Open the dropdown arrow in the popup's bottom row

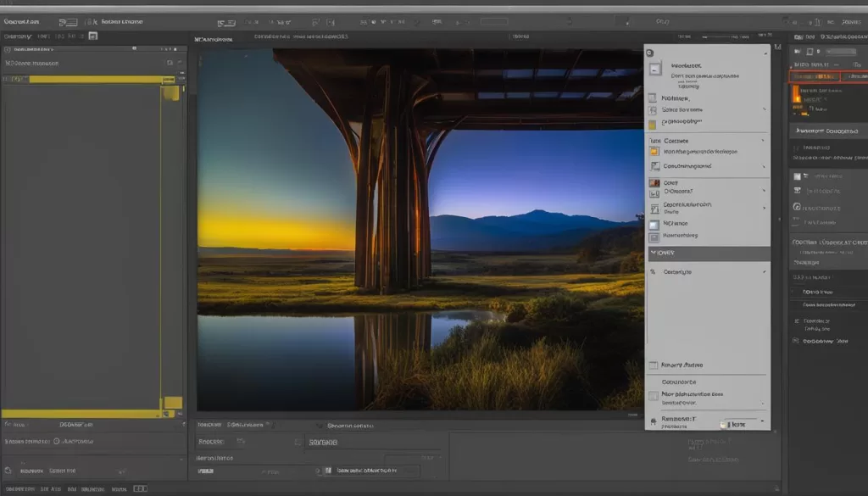(762, 421)
